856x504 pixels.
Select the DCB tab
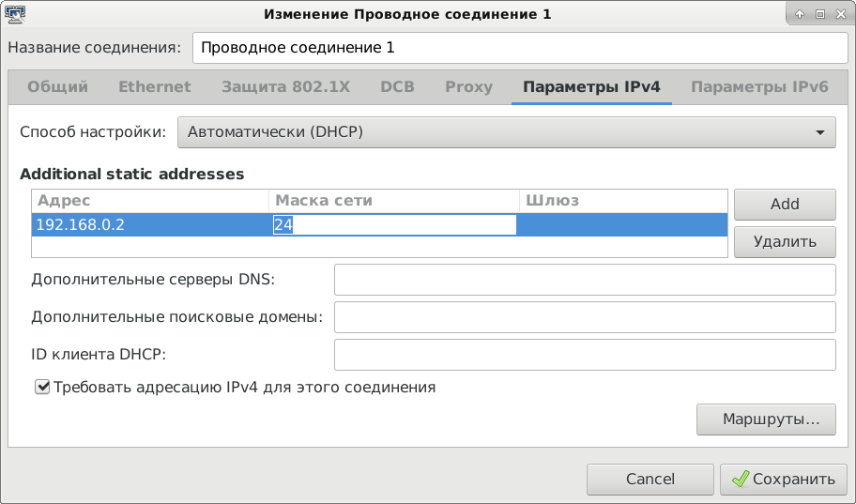[397, 87]
